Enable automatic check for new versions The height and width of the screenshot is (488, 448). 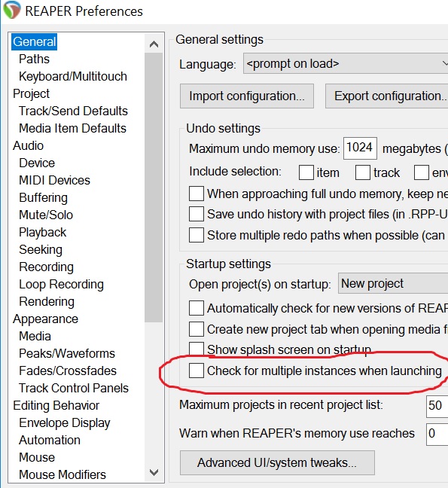[197, 308]
